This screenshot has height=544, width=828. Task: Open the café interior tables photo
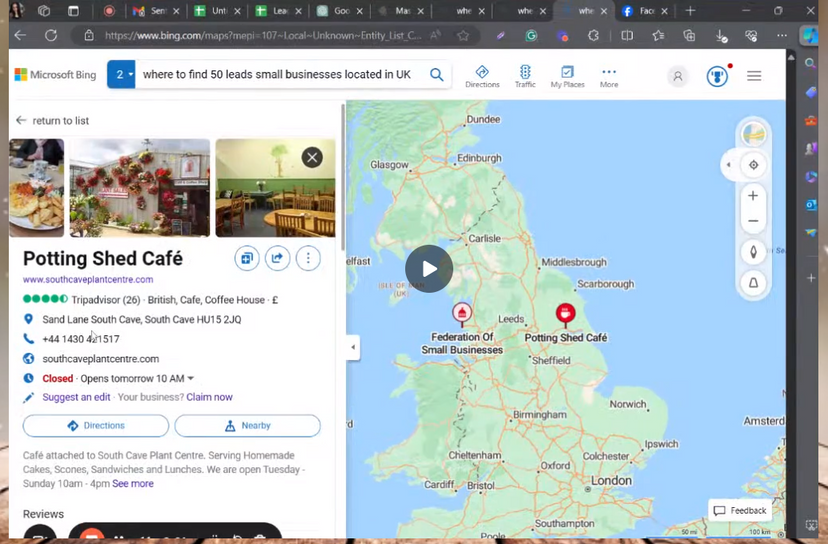coord(275,188)
